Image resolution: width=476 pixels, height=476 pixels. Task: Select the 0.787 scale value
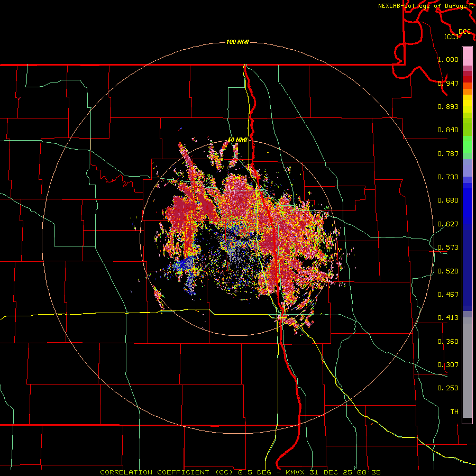pyautogui.click(x=448, y=153)
